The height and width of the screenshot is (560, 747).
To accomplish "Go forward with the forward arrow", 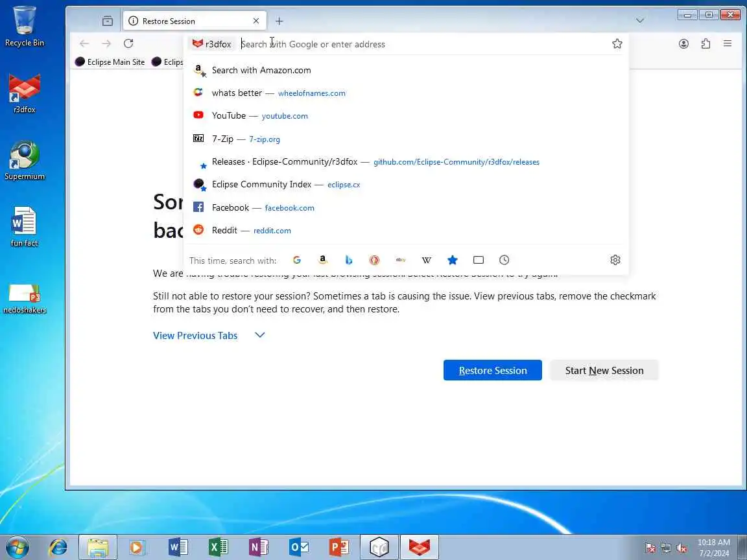I will tap(106, 44).
